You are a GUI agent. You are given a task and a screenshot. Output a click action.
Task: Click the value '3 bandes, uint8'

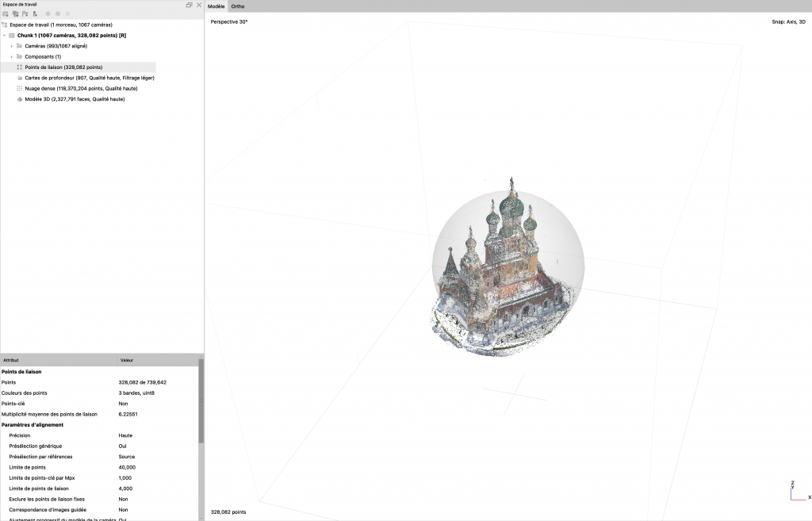click(x=136, y=393)
